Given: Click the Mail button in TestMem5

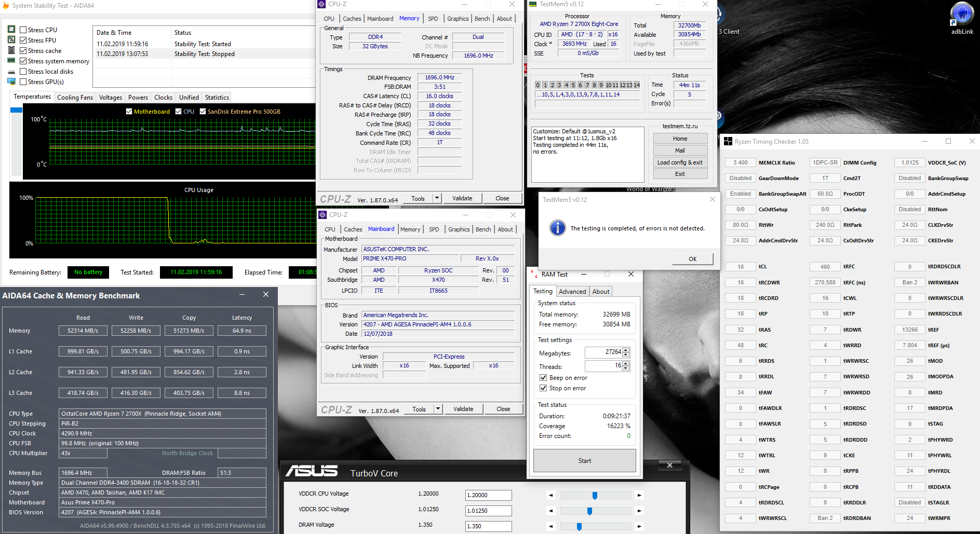Looking at the screenshot, I should (x=680, y=150).
